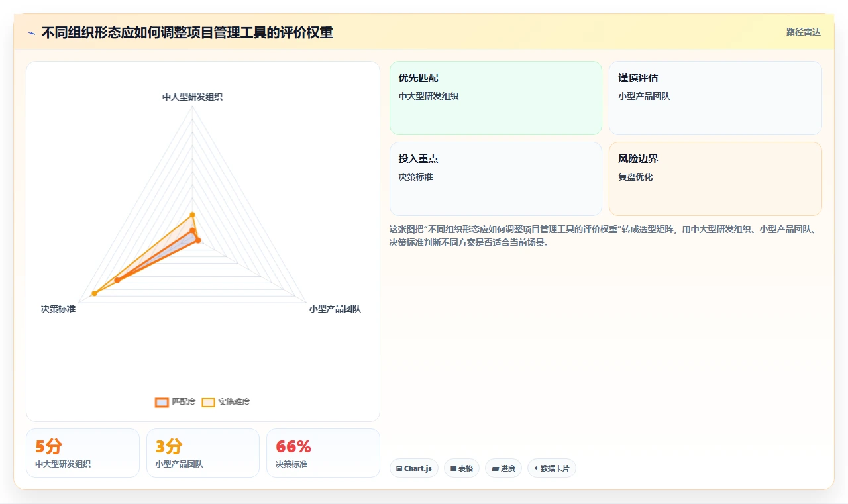Screen dimensions: 848x504
Task: Toggle the 实施难度 dataset in the chart legend
Action: pyautogui.click(x=226, y=402)
